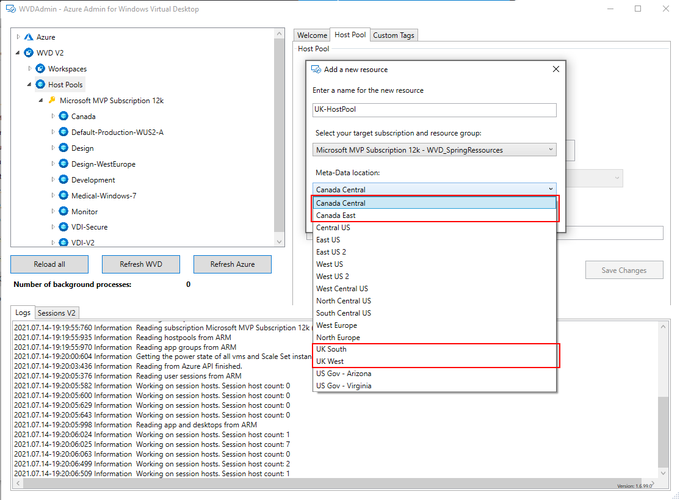Expand the Design-WestEurope node

(x=53, y=163)
